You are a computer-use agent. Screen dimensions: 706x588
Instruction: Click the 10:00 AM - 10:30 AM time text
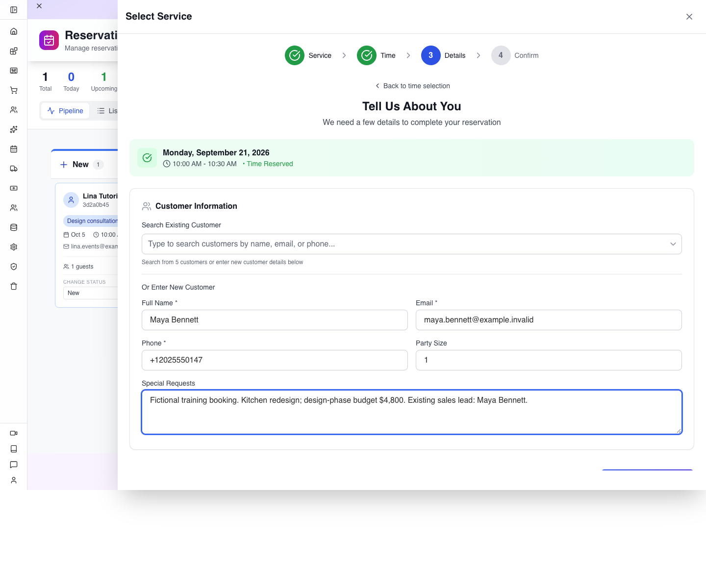204,164
